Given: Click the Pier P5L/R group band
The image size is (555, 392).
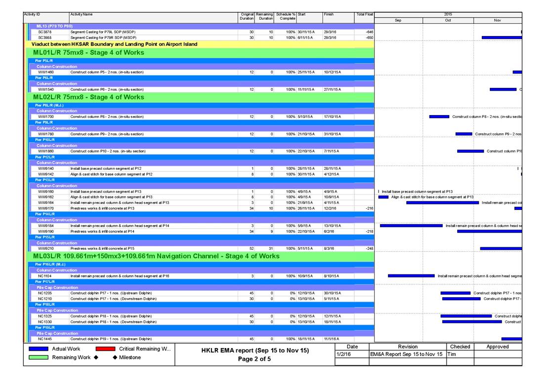Looking at the screenshot, I should [201, 61].
